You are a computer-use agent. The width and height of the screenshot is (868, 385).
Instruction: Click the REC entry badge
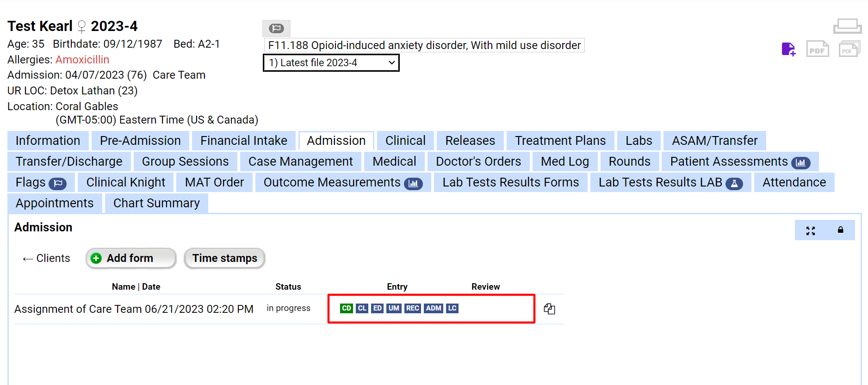(x=412, y=308)
